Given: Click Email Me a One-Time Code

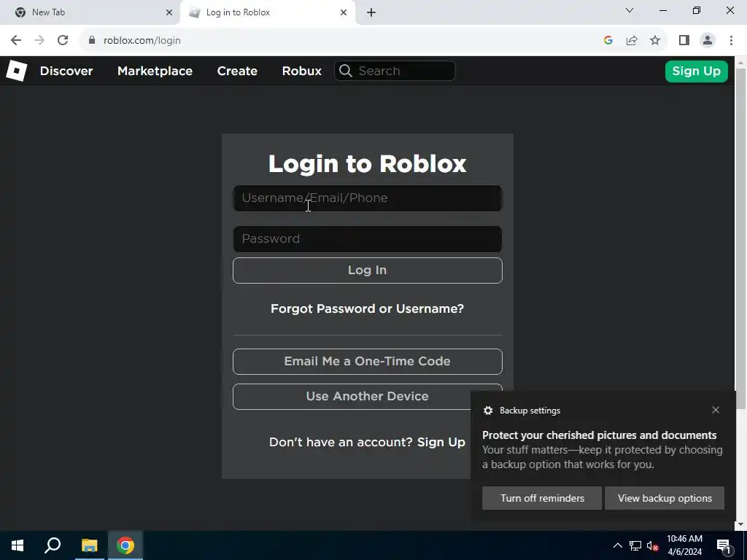Looking at the screenshot, I should click(x=368, y=362).
